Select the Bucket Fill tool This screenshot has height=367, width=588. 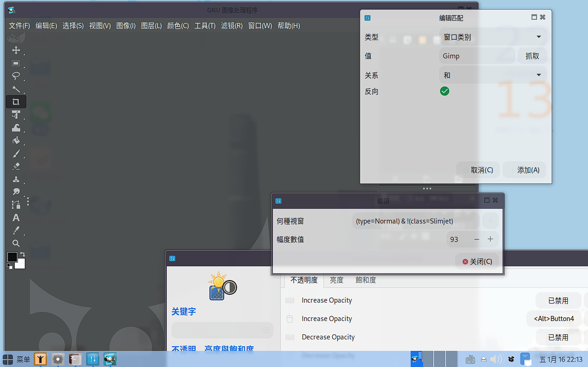click(16, 140)
